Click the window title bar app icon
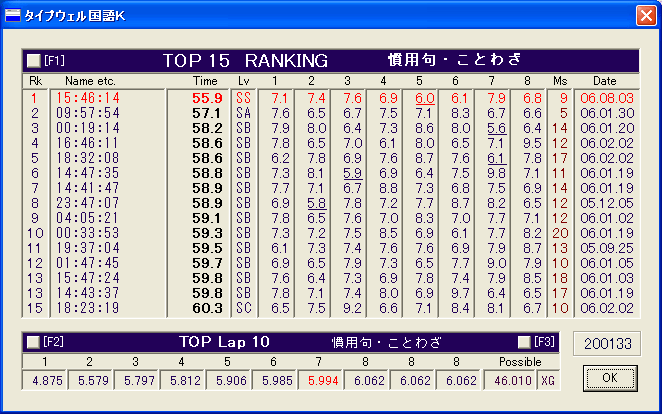This screenshot has height=414, width=662. pyautogui.click(x=12, y=16)
